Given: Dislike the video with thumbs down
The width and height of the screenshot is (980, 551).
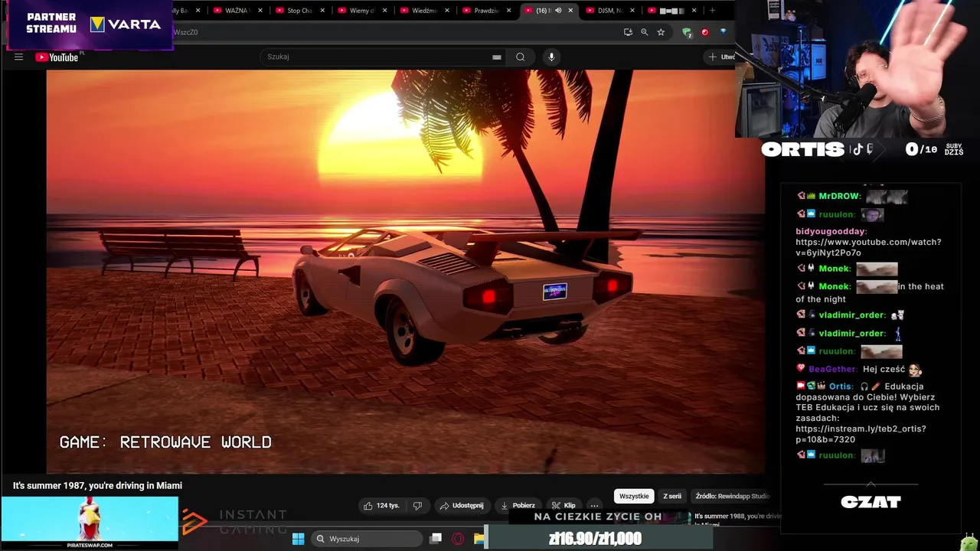Looking at the screenshot, I should (x=417, y=506).
